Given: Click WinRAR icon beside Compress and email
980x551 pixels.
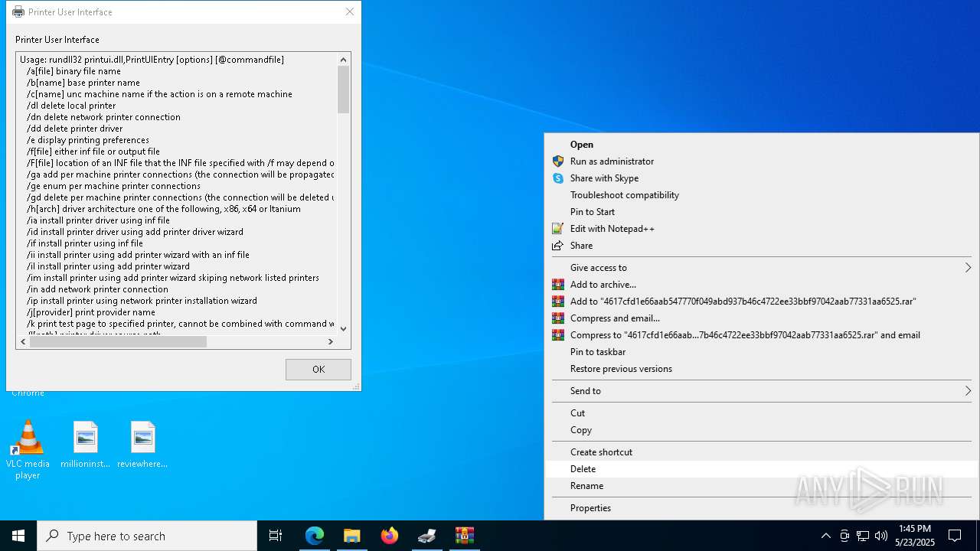Looking at the screenshot, I should point(558,318).
